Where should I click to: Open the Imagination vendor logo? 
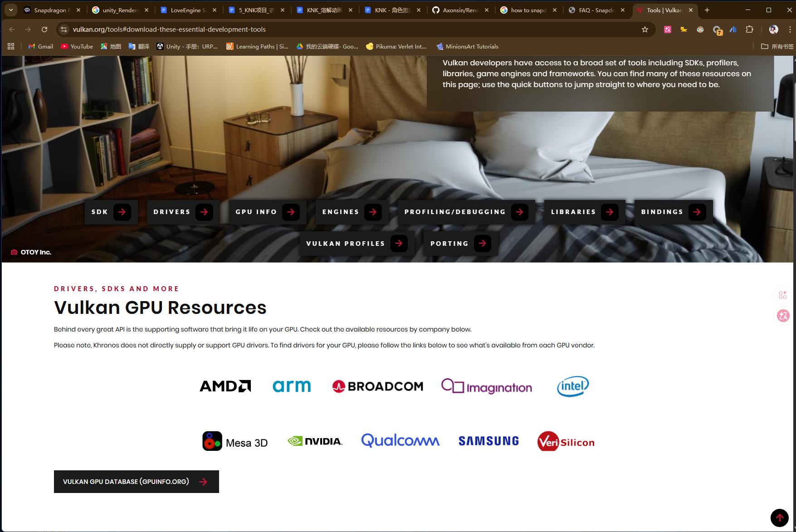pyautogui.click(x=487, y=386)
